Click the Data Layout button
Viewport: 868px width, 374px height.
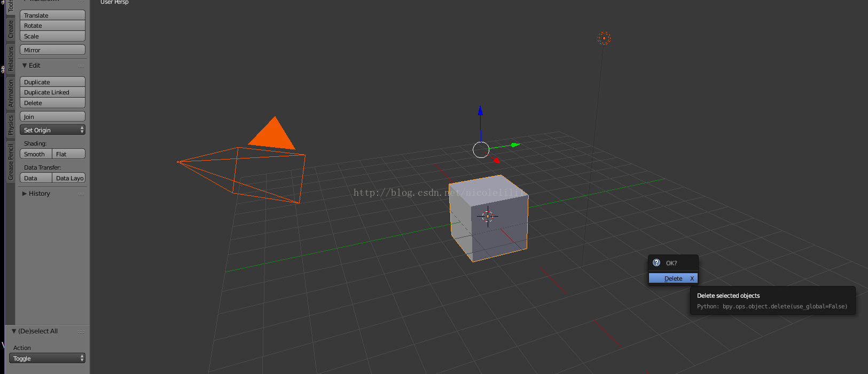(x=69, y=178)
